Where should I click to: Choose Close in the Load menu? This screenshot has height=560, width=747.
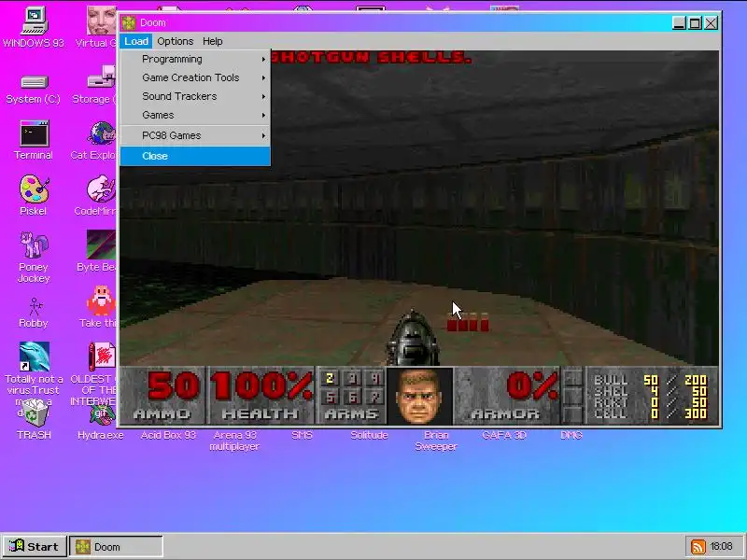[x=195, y=156]
